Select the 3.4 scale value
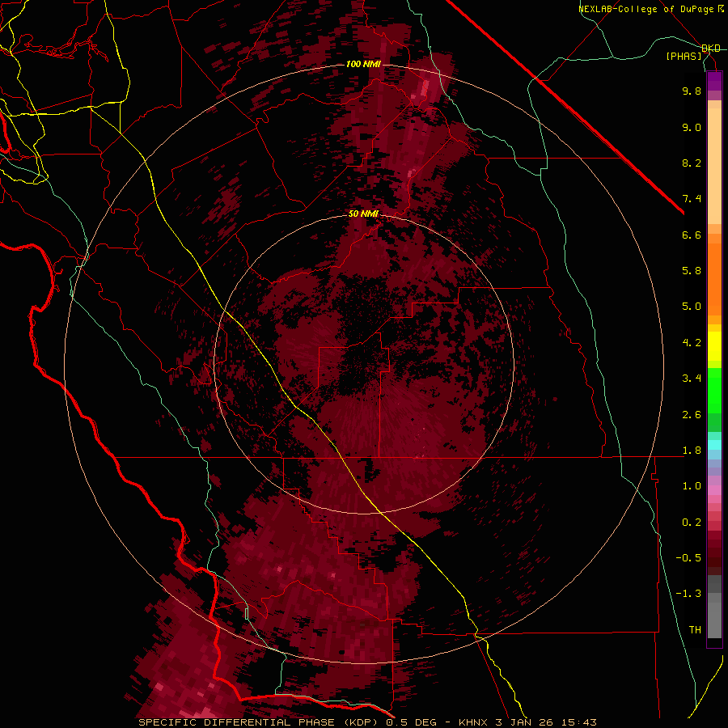728x728 pixels. [692, 379]
